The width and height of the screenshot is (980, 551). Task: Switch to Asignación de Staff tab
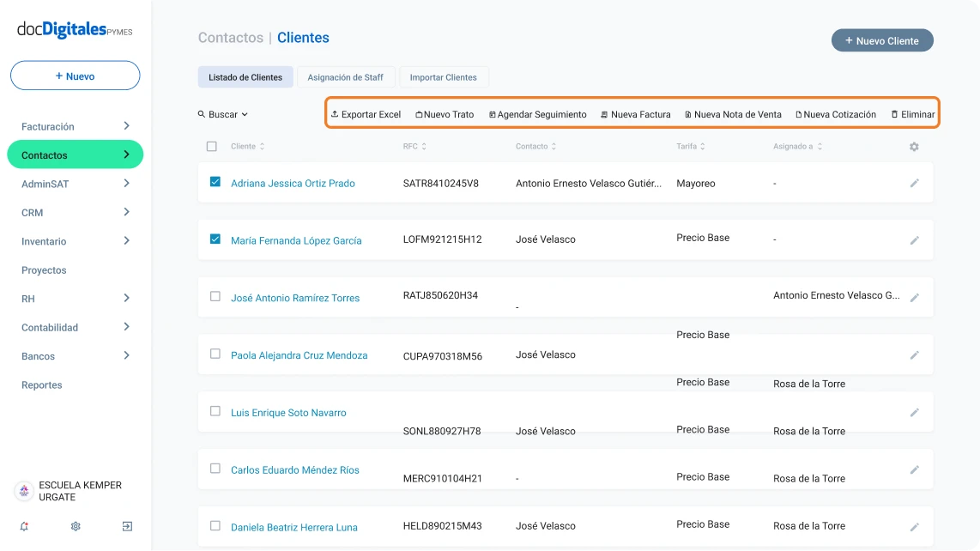pyautogui.click(x=346, y=77)
